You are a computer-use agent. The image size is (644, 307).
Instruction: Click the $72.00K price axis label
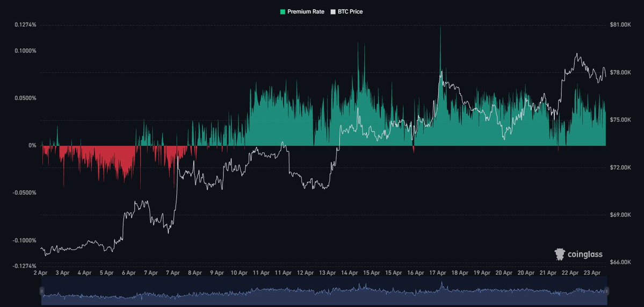click(x=620, y=168)
